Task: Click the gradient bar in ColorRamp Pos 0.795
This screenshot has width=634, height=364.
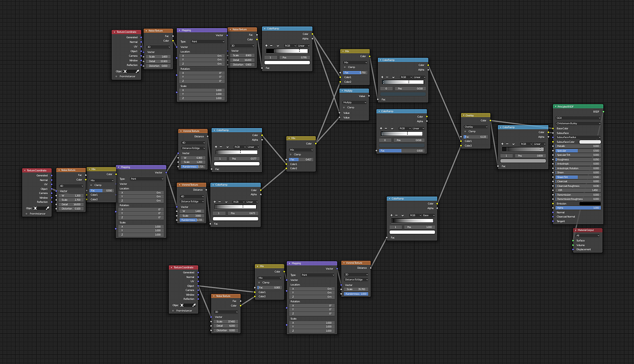Action: click(287, 51)
